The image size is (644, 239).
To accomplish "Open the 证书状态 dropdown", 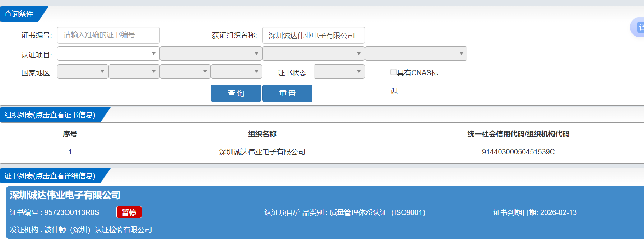I will [339, 71].
